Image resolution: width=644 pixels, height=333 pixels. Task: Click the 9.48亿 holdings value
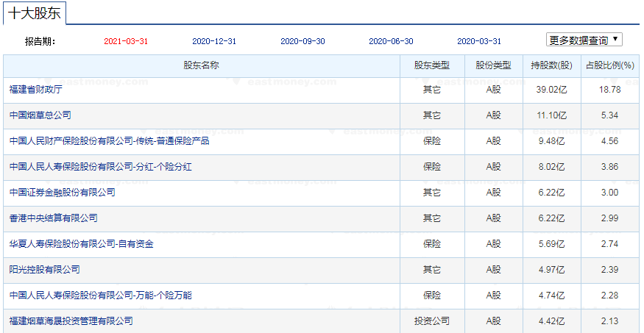click(x=551, y=141)
